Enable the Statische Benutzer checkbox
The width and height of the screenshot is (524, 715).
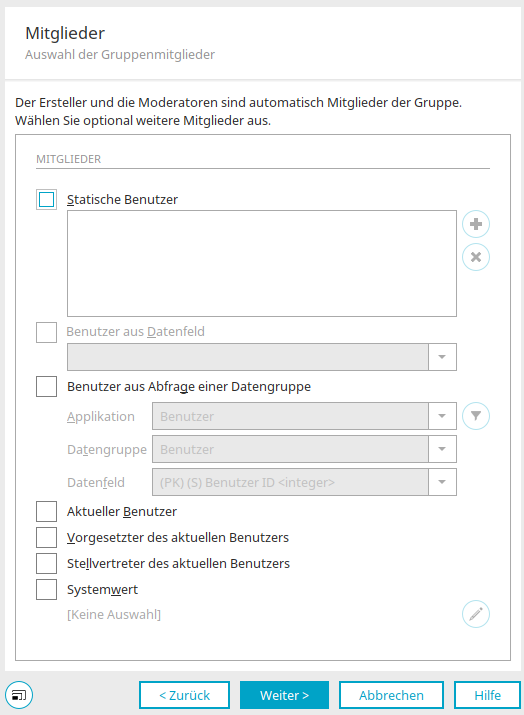tap(47, 200)
